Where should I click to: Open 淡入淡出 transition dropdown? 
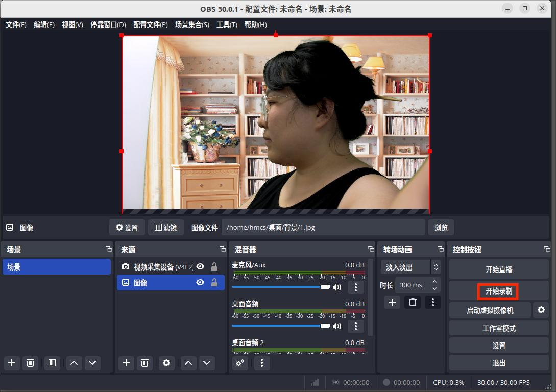point(410,267)
